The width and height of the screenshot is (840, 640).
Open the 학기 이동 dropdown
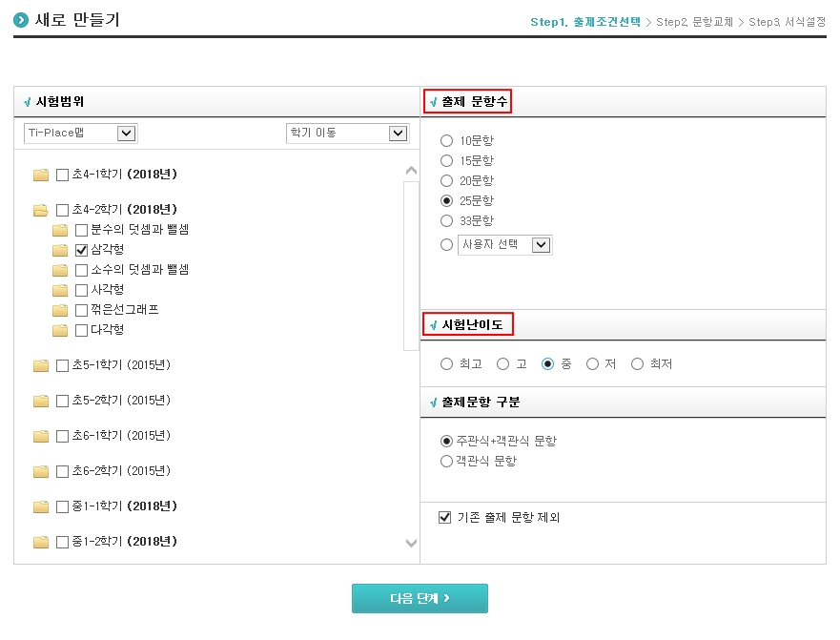pos(348,134)
